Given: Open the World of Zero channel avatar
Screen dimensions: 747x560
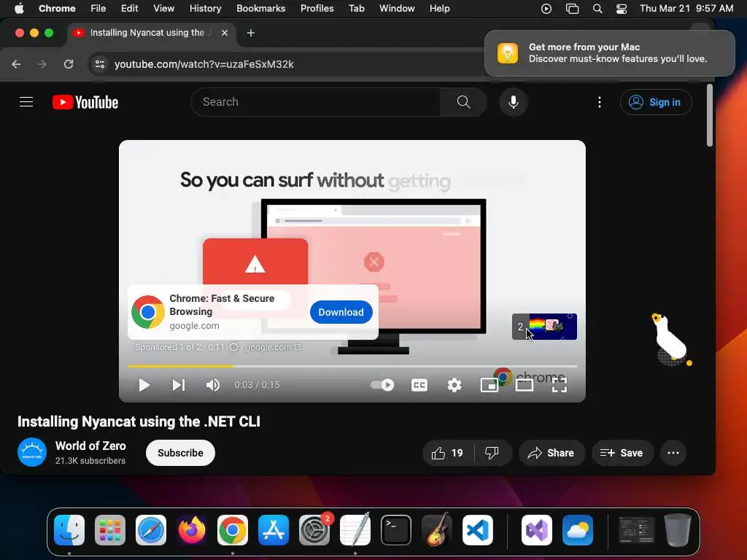Looking at the screenshot, I should [32, 452].
